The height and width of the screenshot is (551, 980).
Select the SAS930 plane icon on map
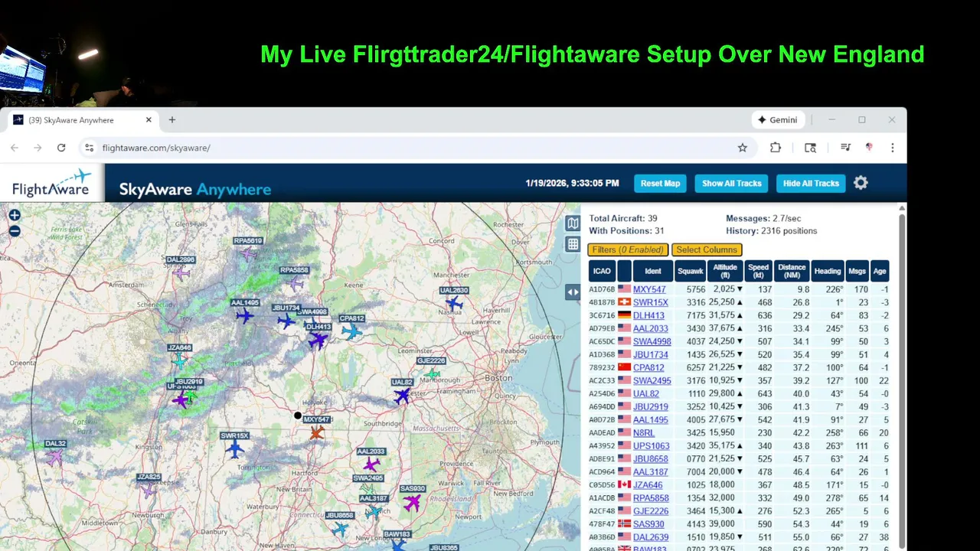coord(413,502)
